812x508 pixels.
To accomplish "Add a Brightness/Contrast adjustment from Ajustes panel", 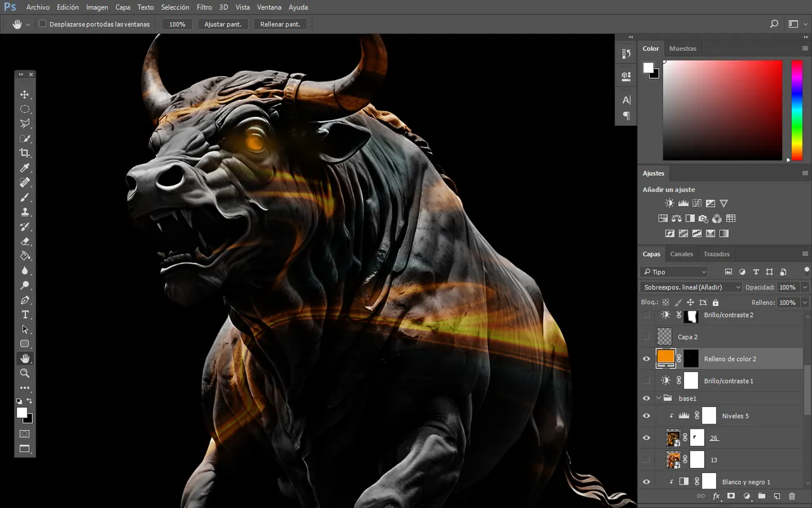I will point(669,203).
